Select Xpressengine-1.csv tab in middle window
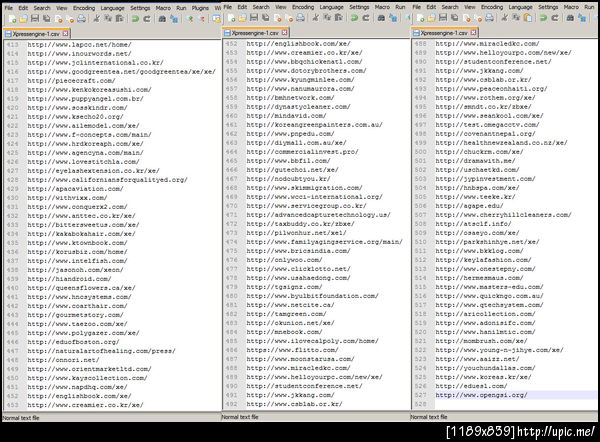The width and height of the screenshot is (600, 442). [255, 33]
